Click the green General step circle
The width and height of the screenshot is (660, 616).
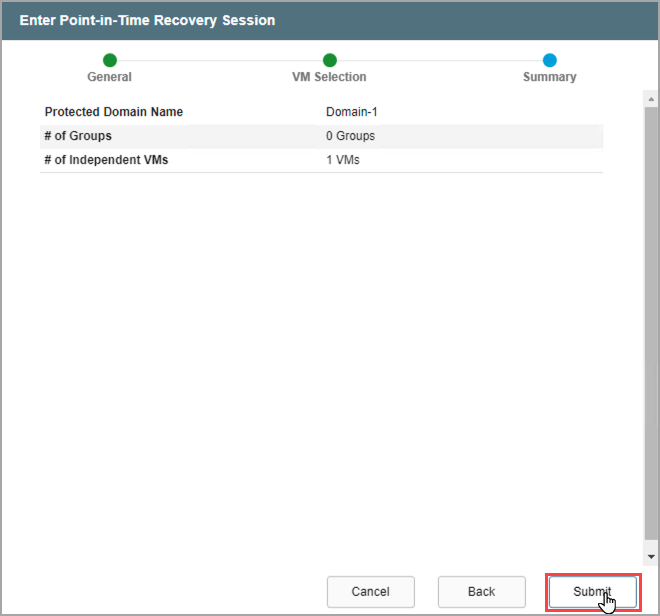point(110,61)
